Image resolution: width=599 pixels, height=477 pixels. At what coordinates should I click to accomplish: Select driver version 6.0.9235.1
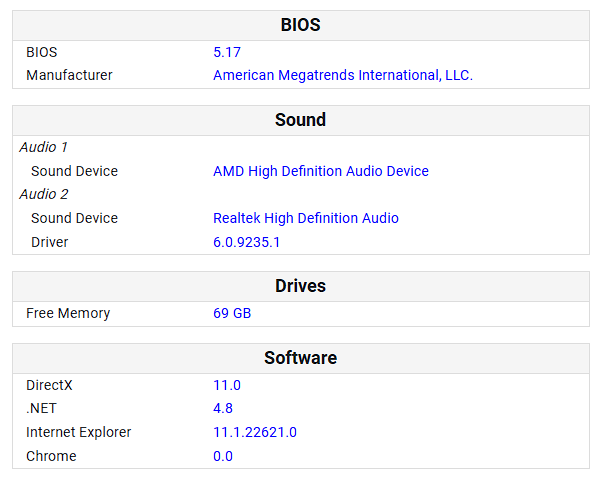point(246,242)
